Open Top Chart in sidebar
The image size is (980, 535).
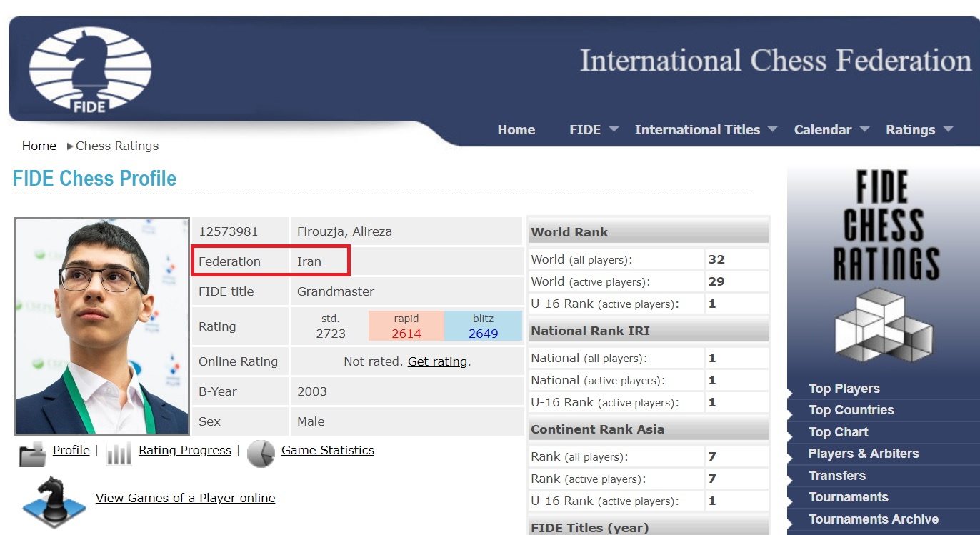(838, 432)
